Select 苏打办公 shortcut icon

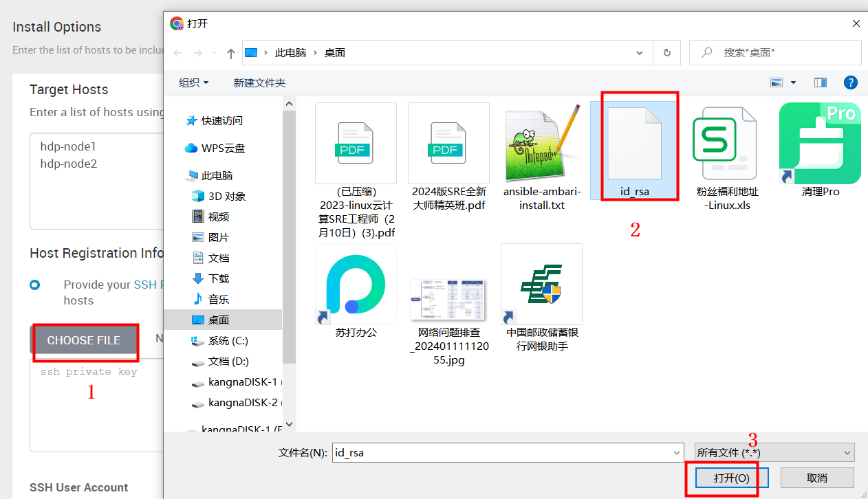(356, 291)
